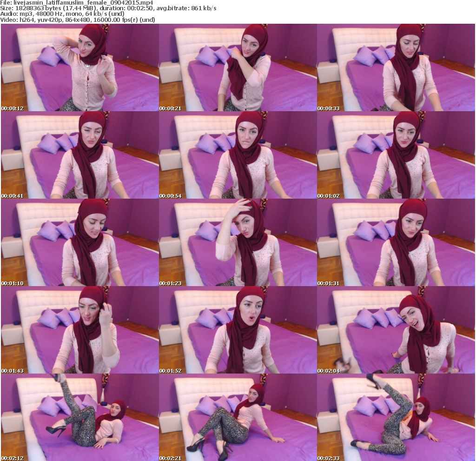Click the frame stamped 00:02:04
Screen dimensions: 476x461
396,330
